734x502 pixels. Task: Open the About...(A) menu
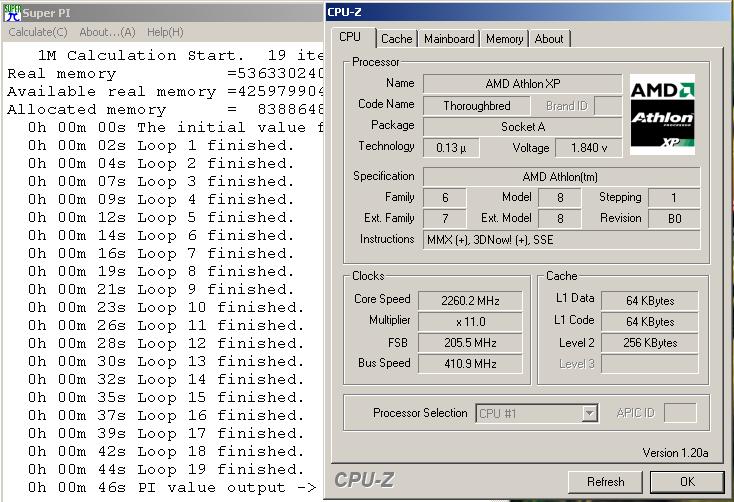(x=107, y=32)
